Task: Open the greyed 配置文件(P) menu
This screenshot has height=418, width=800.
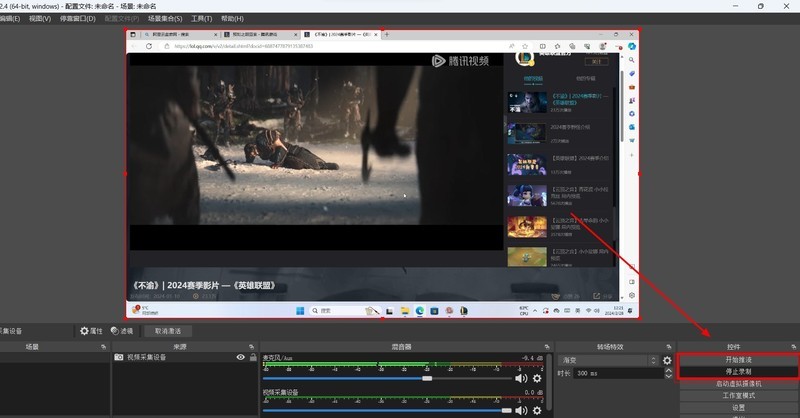Action: click(121, 18)
